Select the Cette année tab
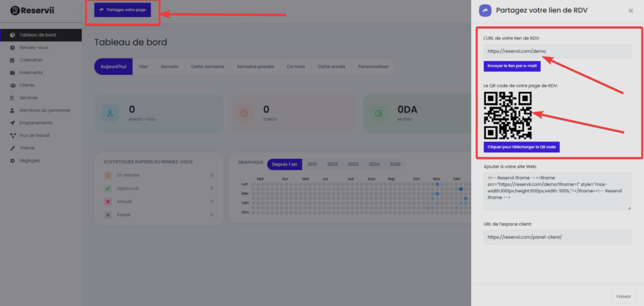Image resolution: width=644 pixels, height=306 pixels. (331, 67)
